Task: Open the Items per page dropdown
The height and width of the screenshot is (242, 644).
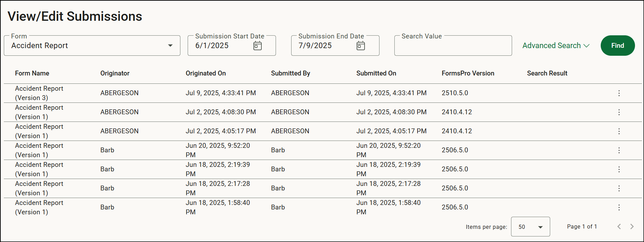Action: click(530, 227)
